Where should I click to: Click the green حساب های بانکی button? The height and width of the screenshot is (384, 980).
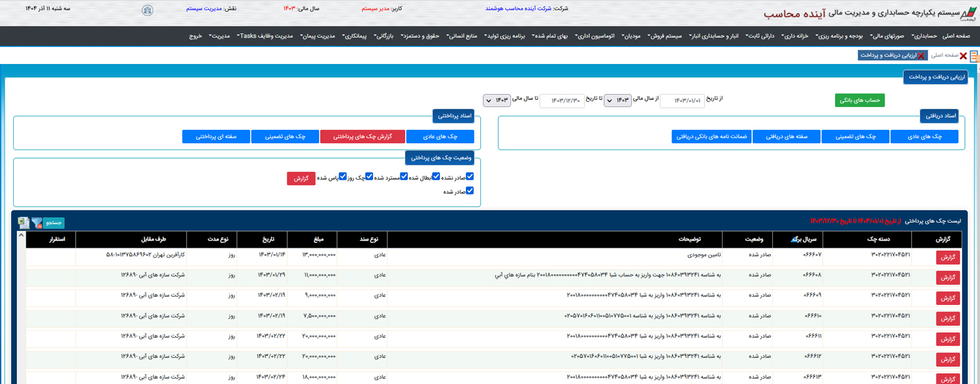coord(859,100)
